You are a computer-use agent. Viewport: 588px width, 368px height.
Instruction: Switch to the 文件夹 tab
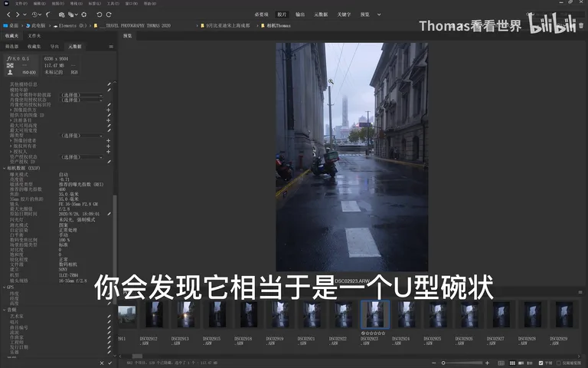click(34, 36)
